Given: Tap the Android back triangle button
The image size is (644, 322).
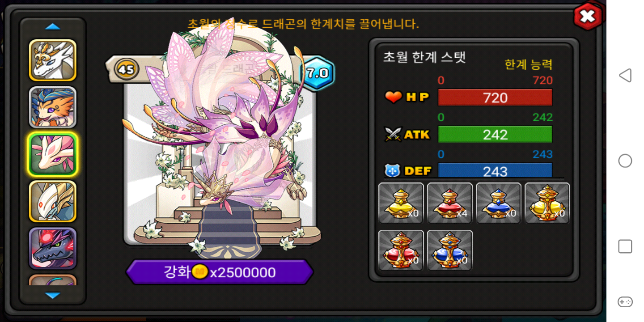Looking at the screenshot, I should pyautogui.click(x=625, y=76).
